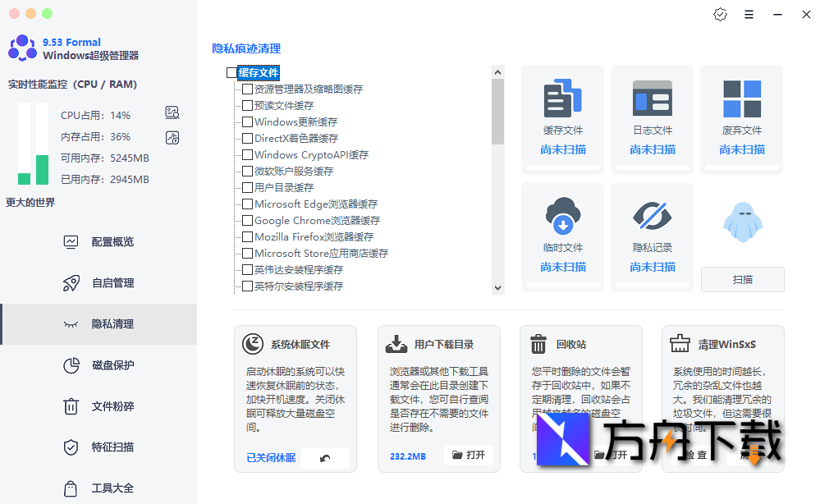Click the 临时文件 cloud download icon
This screenshot has height=504, width=820.
561,215
